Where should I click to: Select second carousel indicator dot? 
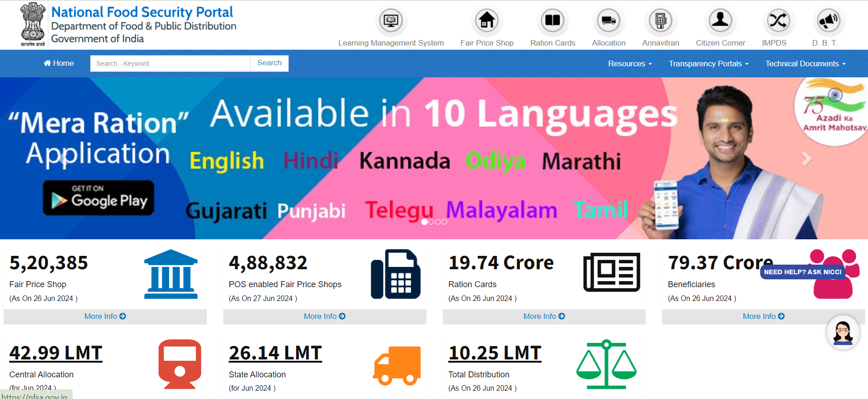point(431,222)
